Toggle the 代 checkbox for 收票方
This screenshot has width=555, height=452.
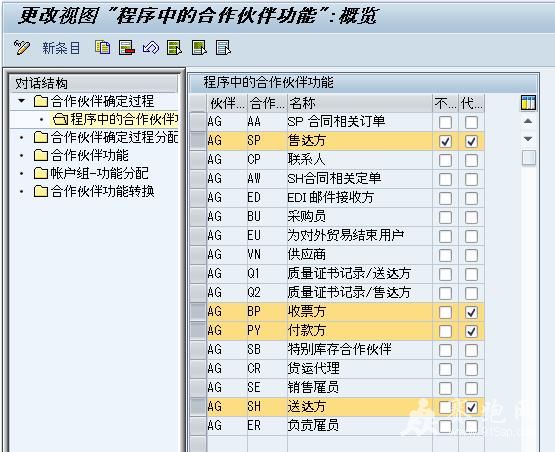pos(471,312)
